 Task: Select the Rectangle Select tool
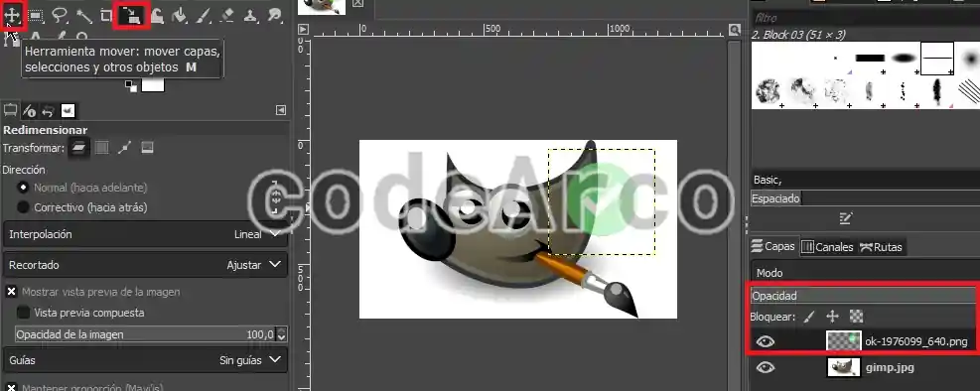pos(36,16)
